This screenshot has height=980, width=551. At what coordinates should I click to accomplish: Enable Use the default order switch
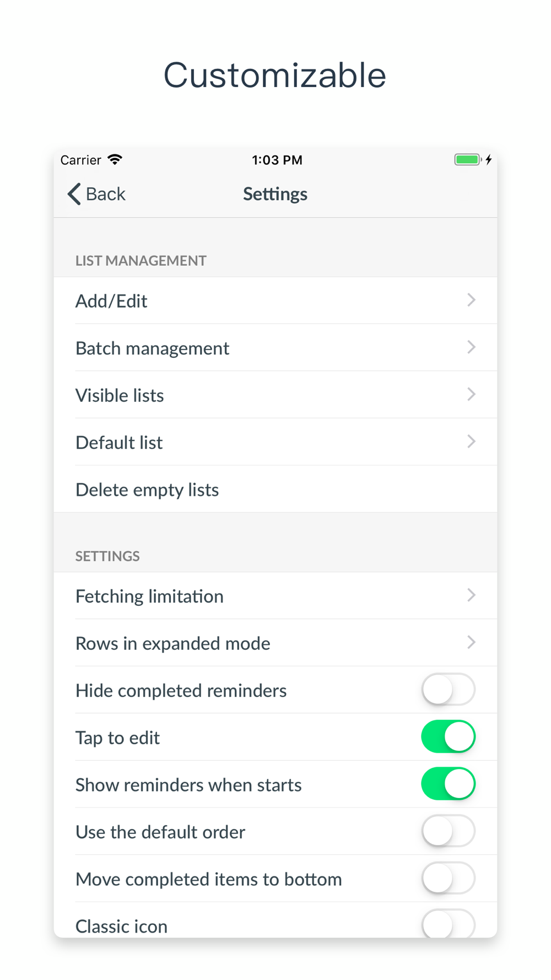pyautogui.click(x=448, y=831)
